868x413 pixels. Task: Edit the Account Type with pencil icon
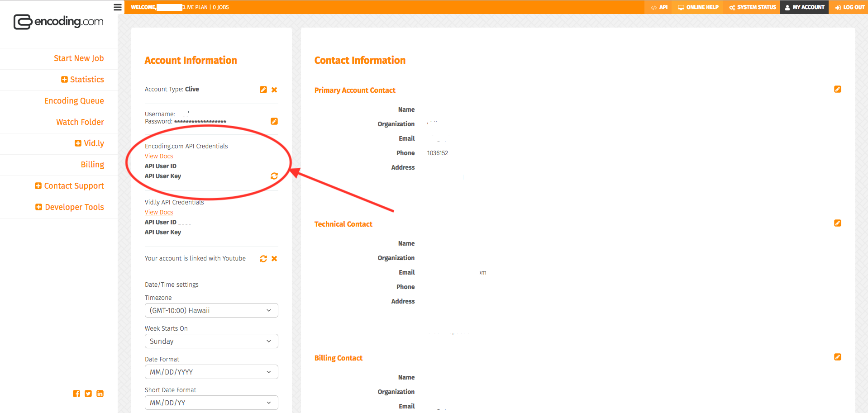pyautogui.click(x=263, y=90)
